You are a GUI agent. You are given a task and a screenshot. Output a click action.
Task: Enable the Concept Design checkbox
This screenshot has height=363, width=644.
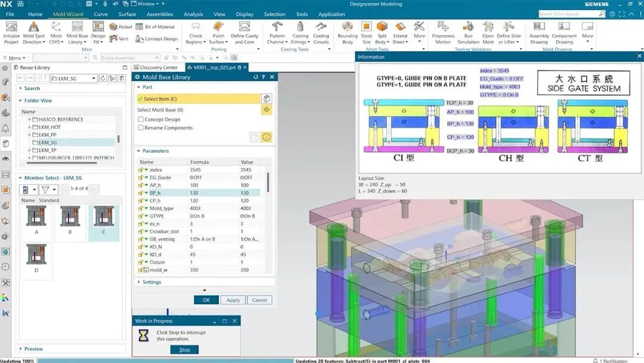[141, 119]
